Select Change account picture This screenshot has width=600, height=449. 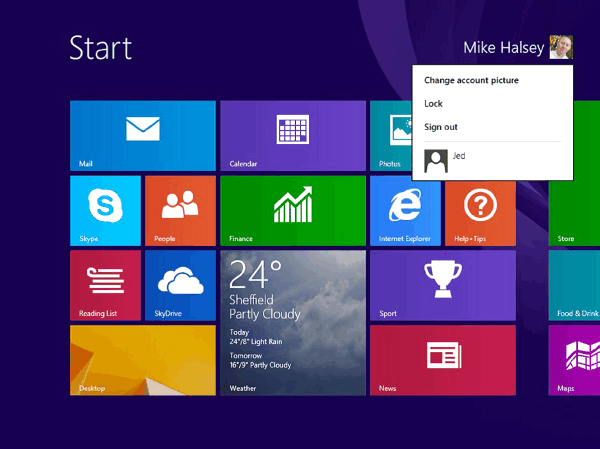tap(471, 80)
